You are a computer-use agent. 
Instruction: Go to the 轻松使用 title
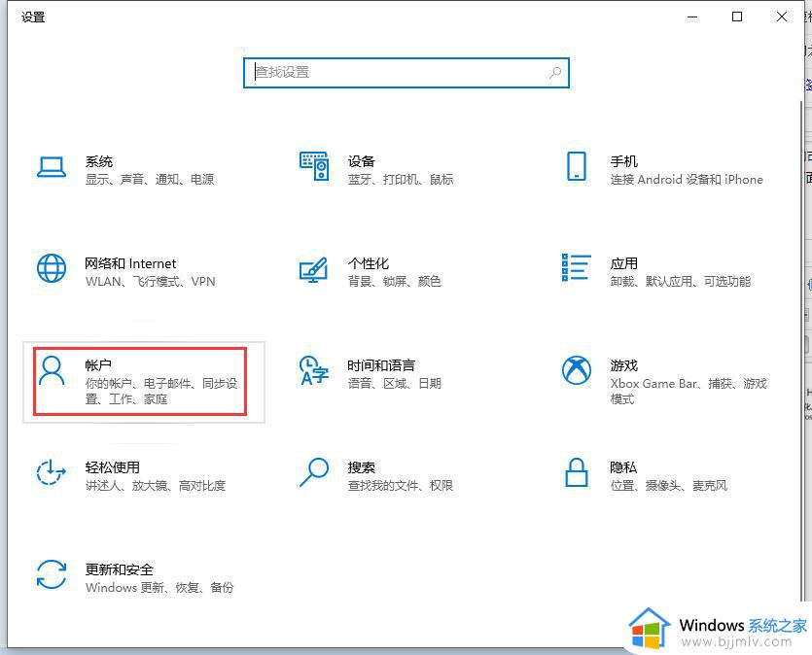pos(113,467)
